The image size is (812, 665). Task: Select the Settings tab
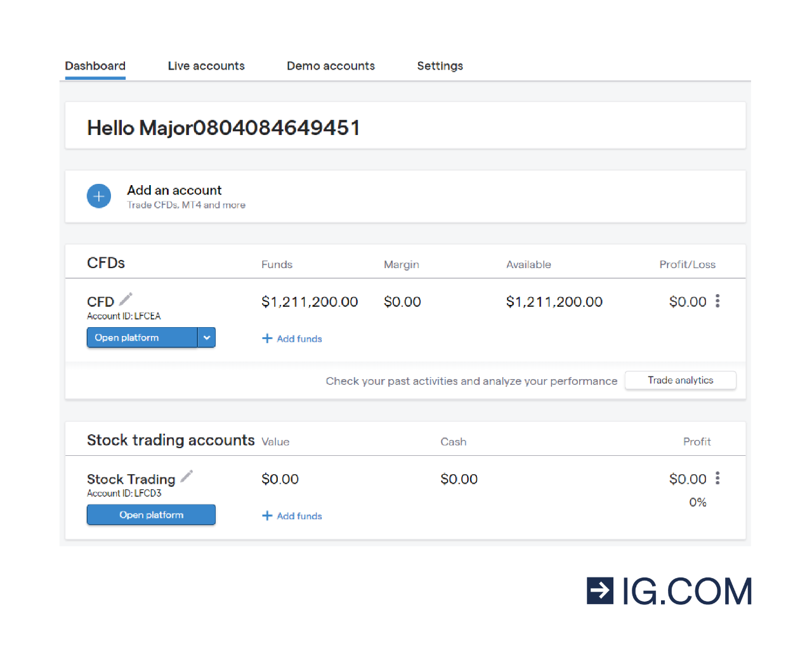pos(440,66)
